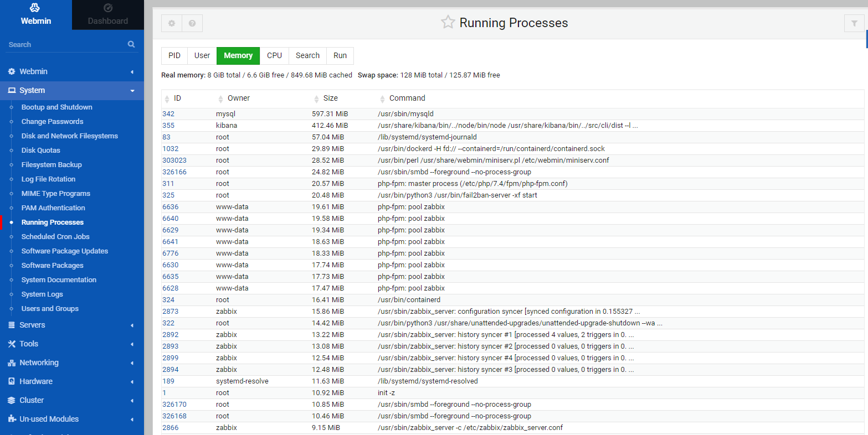
Task: Open System Logs module
Action: click(42, 294)
